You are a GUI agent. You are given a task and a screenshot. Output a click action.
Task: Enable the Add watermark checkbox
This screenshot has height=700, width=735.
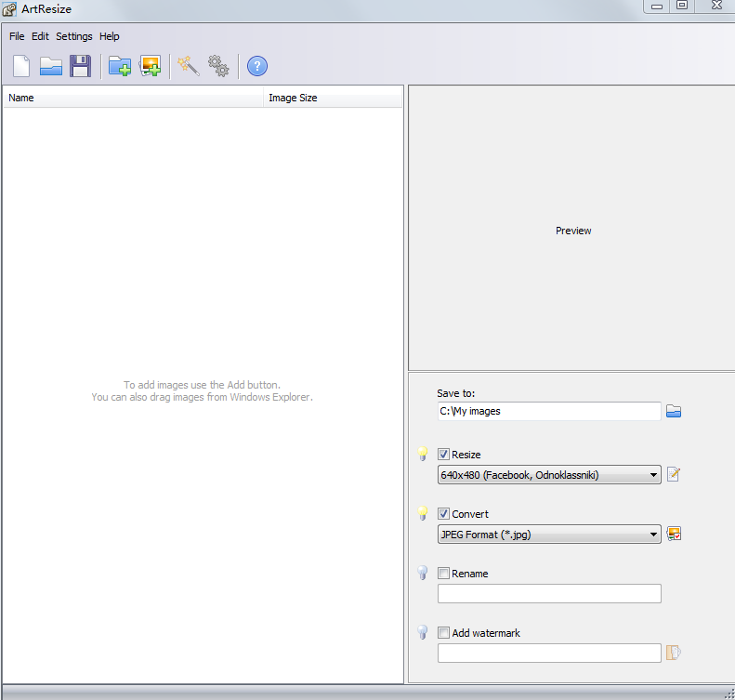443,632
